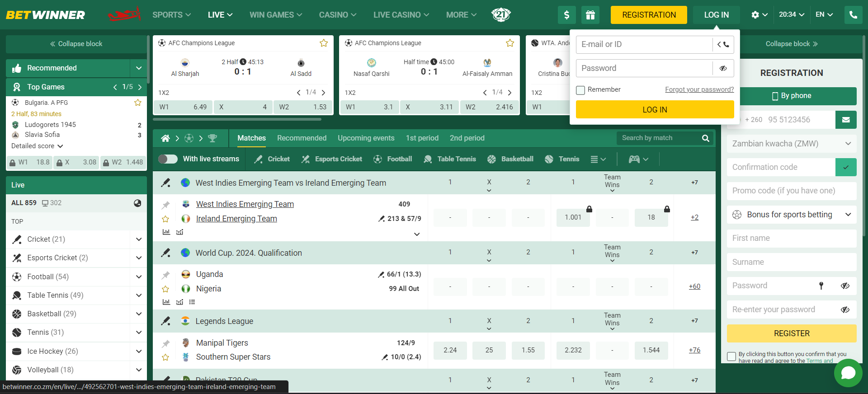Open the gamepad esports filter icon
Image resolution: width=868 pixels, height=394 pixels.
(634, 159)
